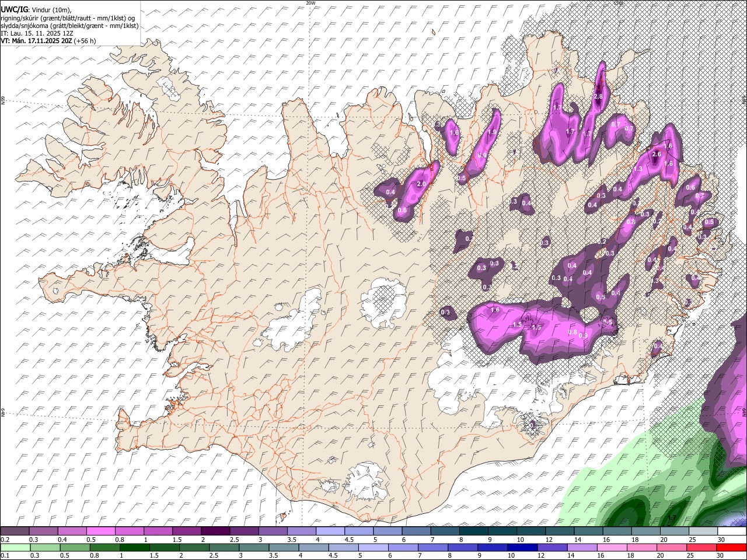747x560 pixels.
Task: Click the '4.5' label under the lower legend row
Action: (x=333, y=555)
